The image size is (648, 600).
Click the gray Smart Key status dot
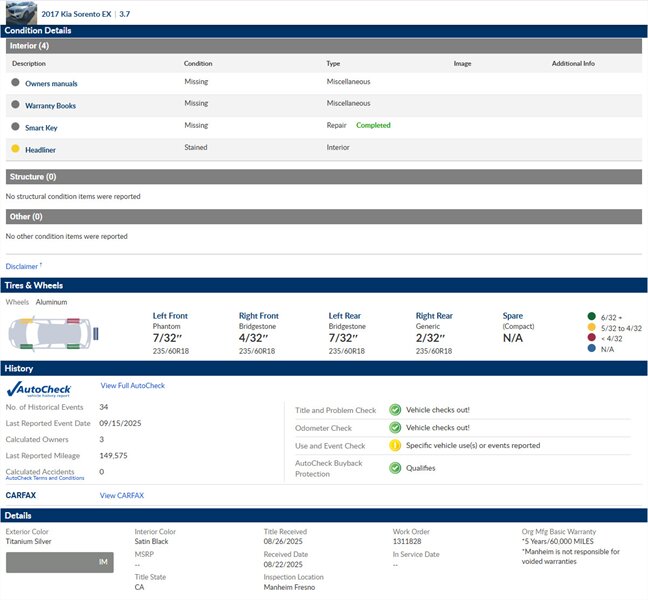(15, 127)
